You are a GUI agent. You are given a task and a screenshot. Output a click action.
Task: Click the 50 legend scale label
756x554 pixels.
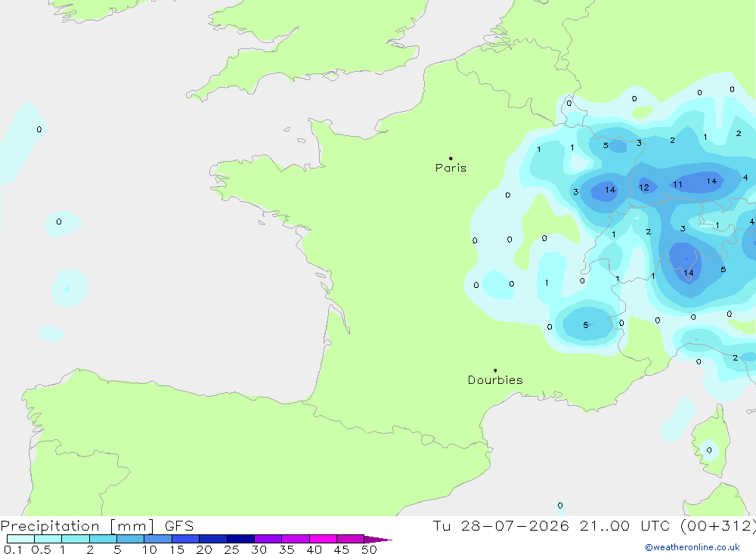point(370,549)
